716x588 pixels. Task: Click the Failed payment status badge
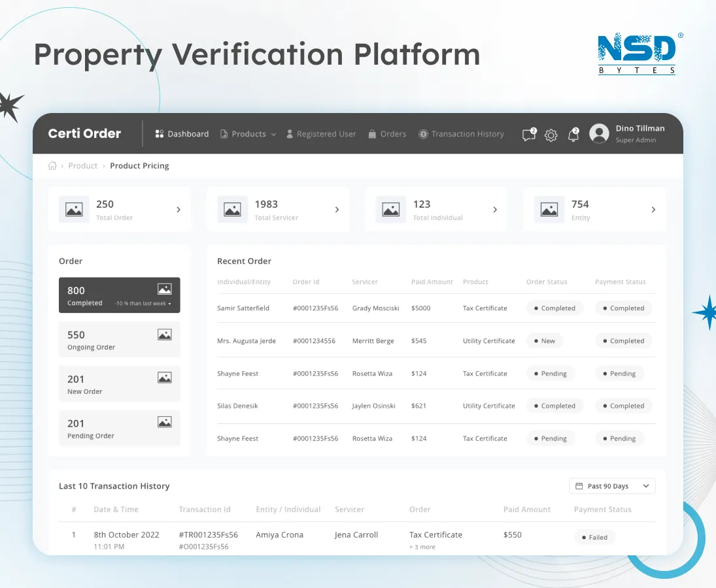point(594,537)
